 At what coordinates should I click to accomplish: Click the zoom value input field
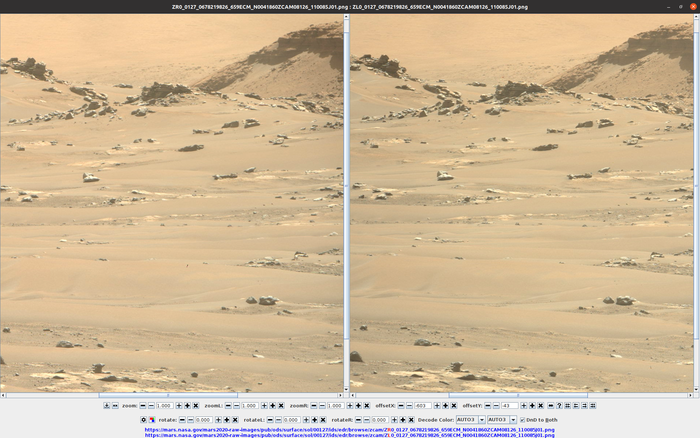click(x=165, y=406)
